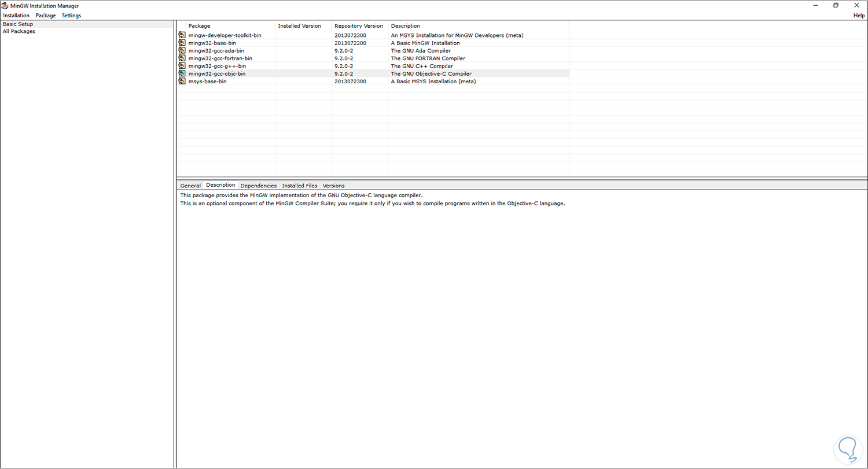This screenshot has width=868, height=469.
Task: Close the MinGW Installation Manager window
Action: [856, 5]
